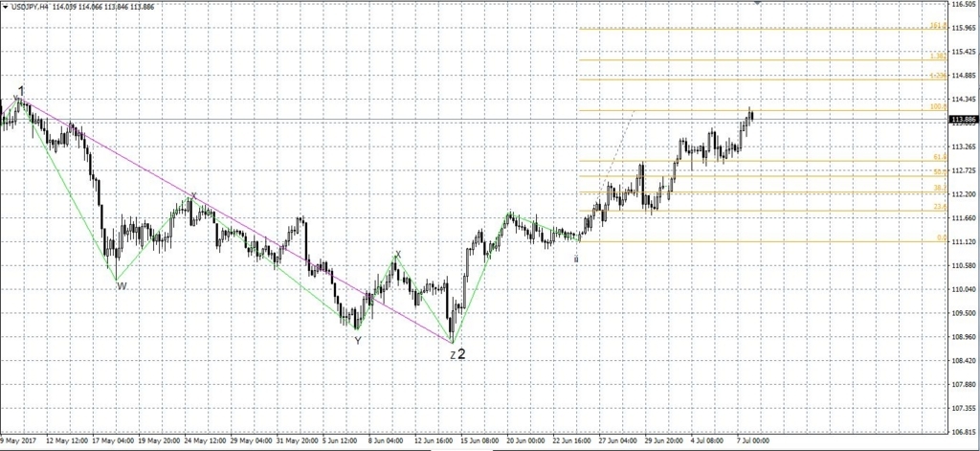Select the black current price tag on price axis
The image size is (980, 451).
pyautogui.click(x=964, y=120)
